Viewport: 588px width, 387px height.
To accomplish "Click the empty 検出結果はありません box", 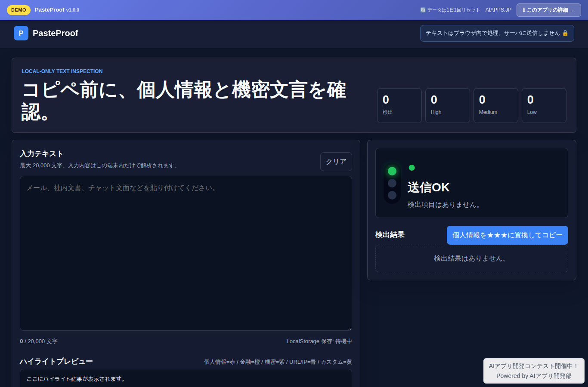I will (472, 258).
